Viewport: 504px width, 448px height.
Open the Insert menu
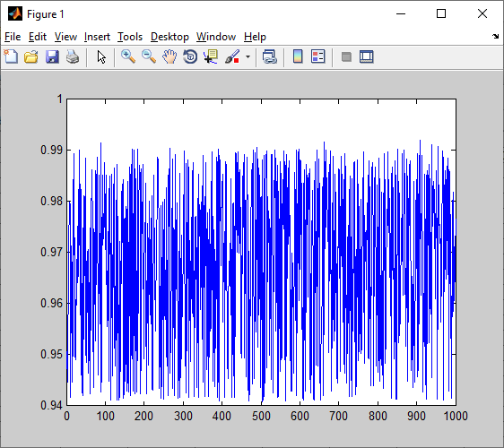[x=97, y=37]
